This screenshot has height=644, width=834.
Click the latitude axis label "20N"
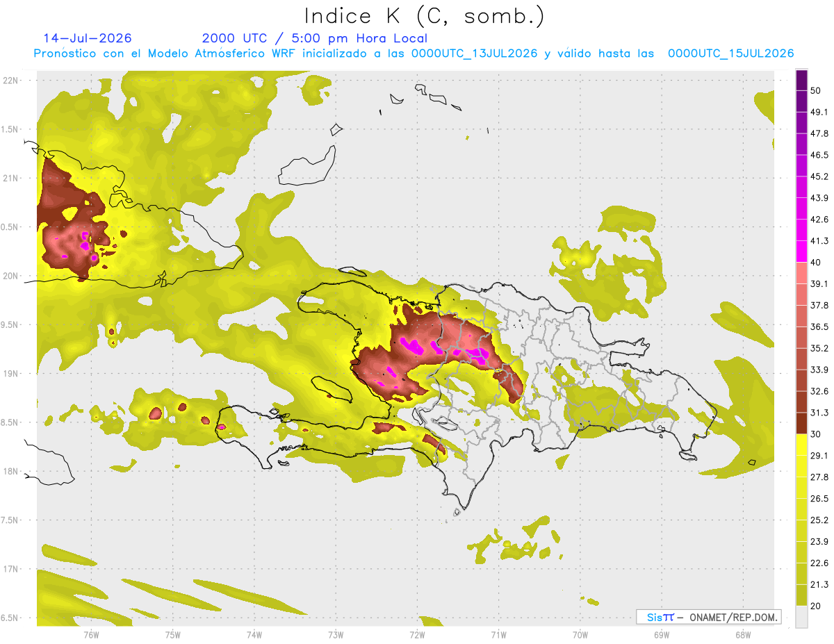point(10,276)
